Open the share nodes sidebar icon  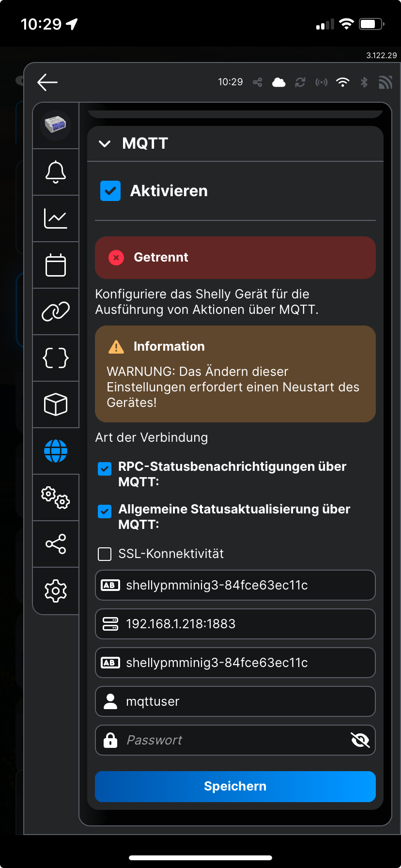[x=56, y=544]
